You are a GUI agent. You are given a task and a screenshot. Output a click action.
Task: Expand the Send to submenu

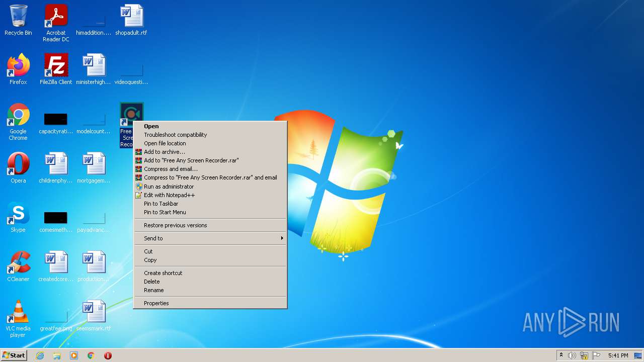pos(210,238)
